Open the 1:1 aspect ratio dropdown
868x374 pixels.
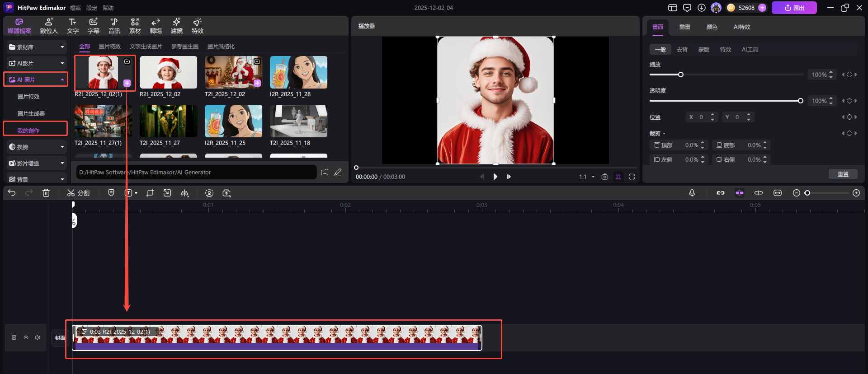click(587, 177)
